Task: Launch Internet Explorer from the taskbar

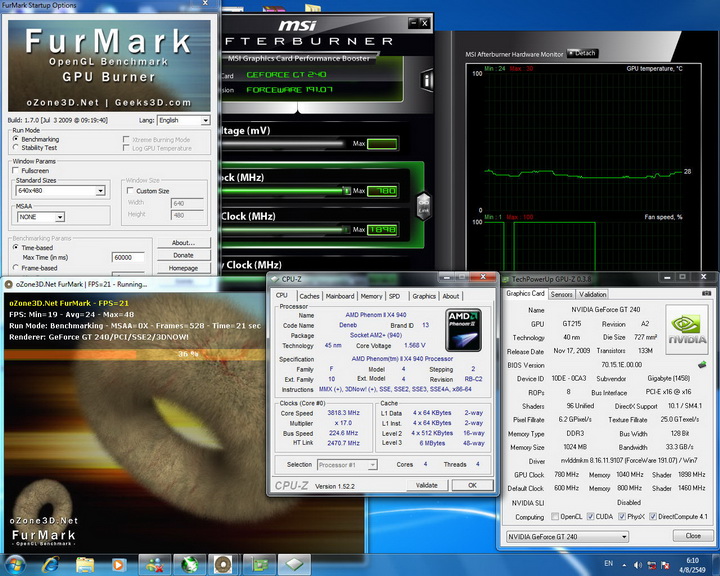Action: point(50,564)
